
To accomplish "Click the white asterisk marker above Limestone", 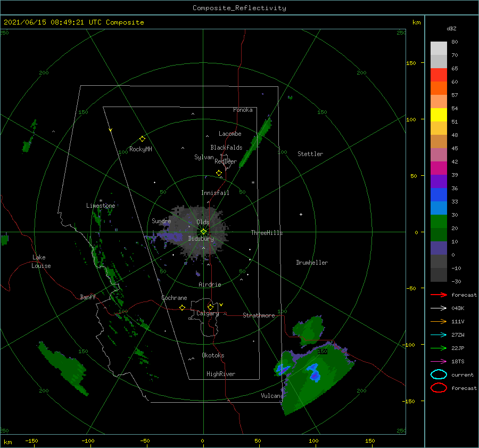I will click(101, 201).
